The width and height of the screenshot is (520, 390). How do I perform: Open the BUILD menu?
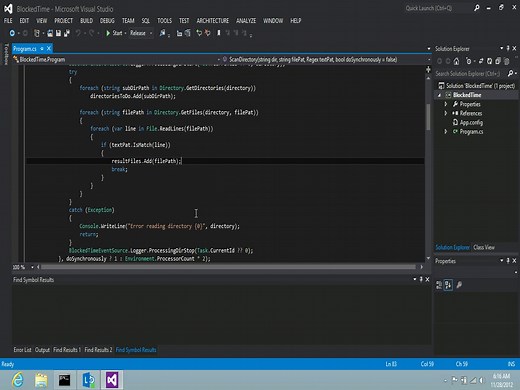pyautogui.click(x=86, y=21)
